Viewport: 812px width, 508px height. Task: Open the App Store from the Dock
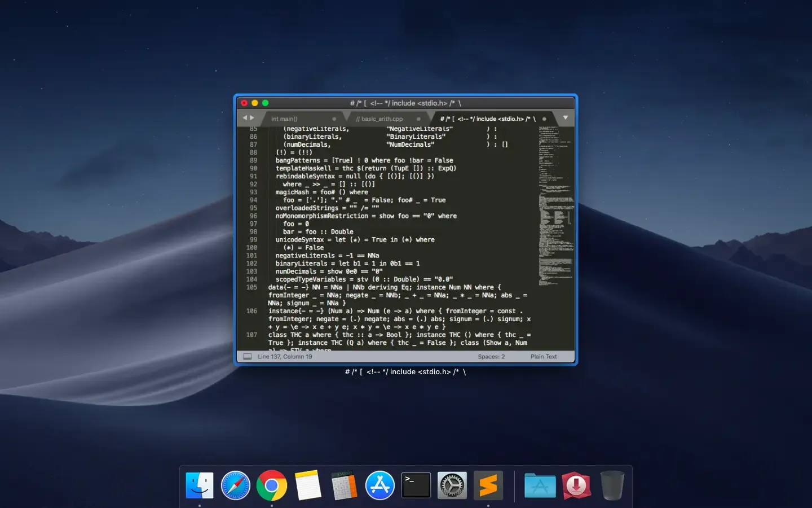pyautogui.click(x=379, y=485)
